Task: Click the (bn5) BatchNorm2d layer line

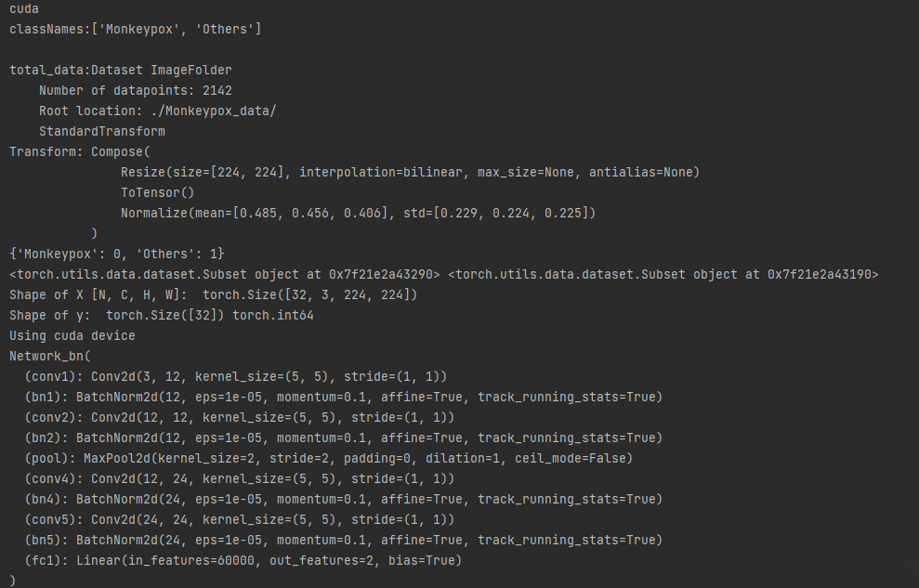Action: pos(343,541)
